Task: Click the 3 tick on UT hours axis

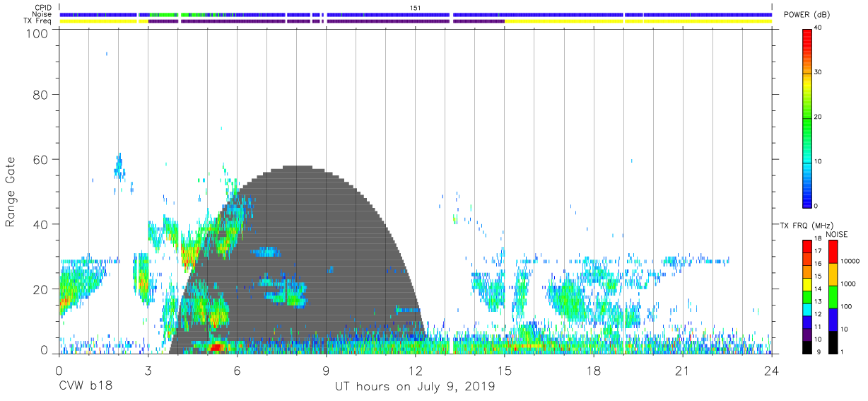Action: (148, 371)
